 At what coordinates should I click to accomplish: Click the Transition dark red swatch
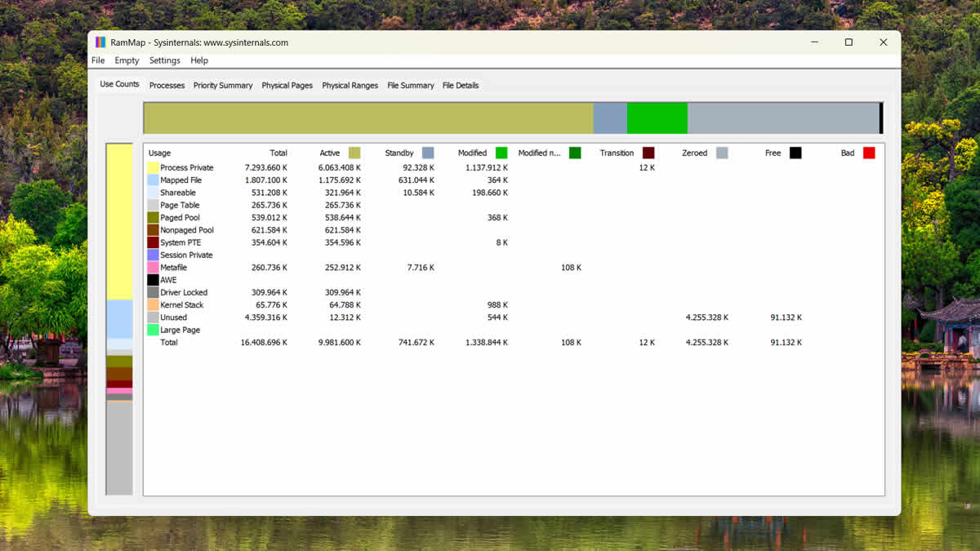[648, 153]
